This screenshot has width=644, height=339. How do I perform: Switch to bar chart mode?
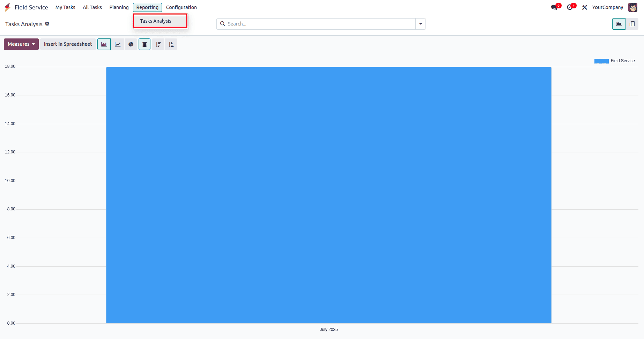[x=104, y=44]
